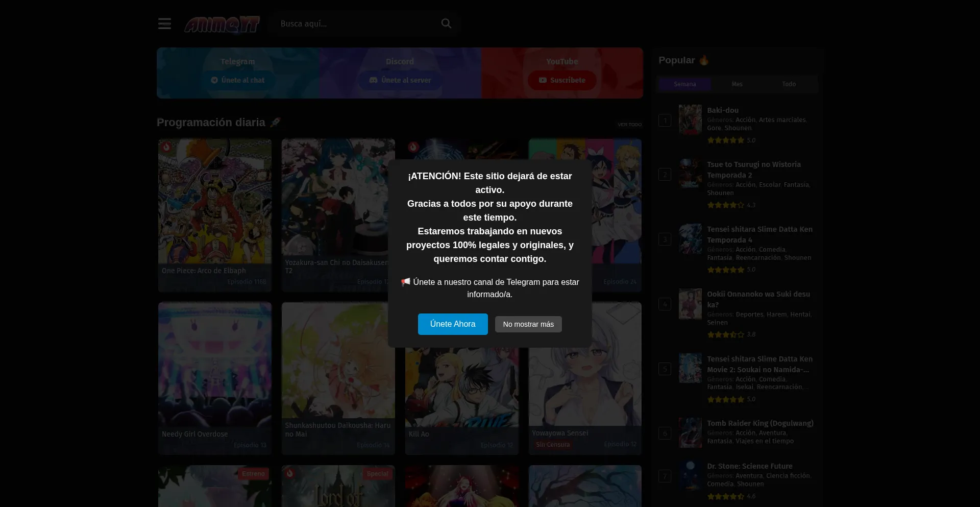Click Baki-dou thumbnail in popular list
The height and width of the screenshot is (507, 980).
point(690,120)
